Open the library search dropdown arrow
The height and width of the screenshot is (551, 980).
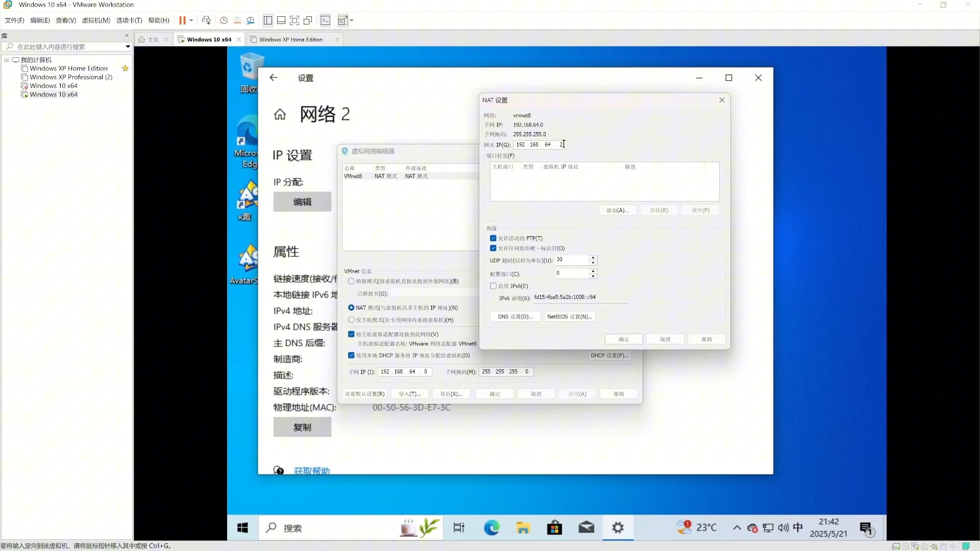pyautogui.click(x=128, y=46)
